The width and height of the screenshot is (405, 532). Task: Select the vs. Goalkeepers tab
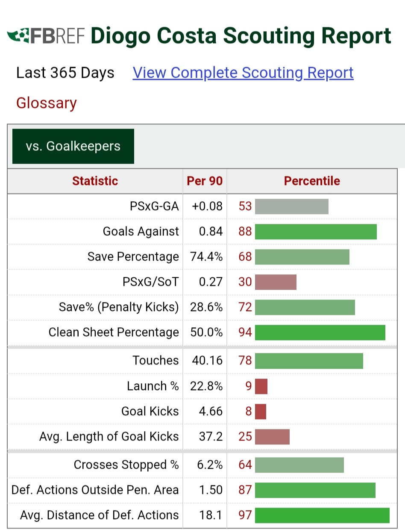[x=73, y=146]
